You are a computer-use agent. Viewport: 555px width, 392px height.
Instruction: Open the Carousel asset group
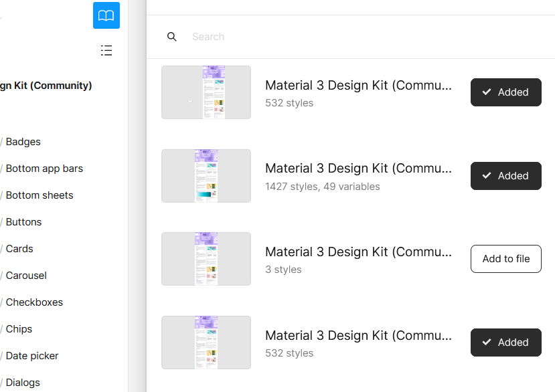tap(26, 275)
